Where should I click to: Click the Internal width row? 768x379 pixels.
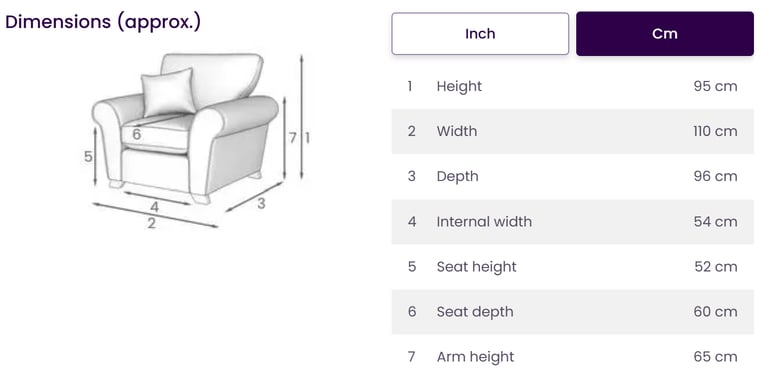(573, 221)
